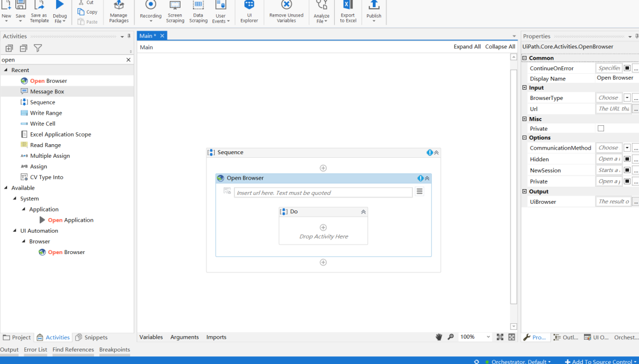
Task: Open the Variables panel
Action: point(151,337)
